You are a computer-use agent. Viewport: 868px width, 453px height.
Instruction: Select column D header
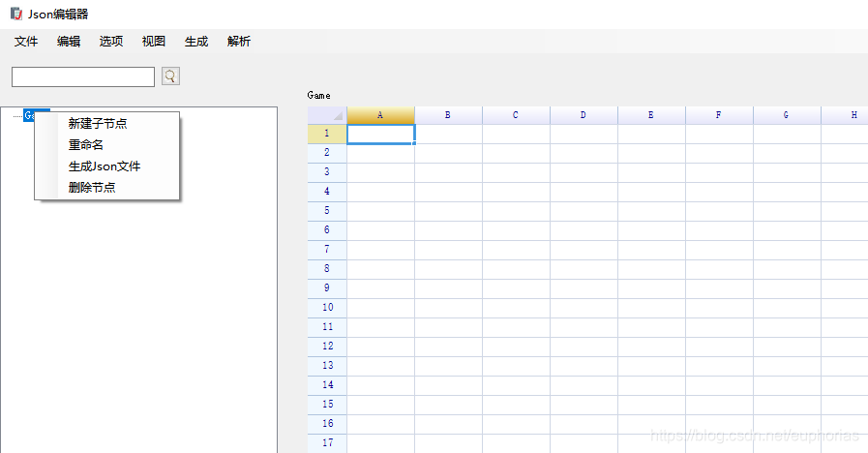pos(584,115)
